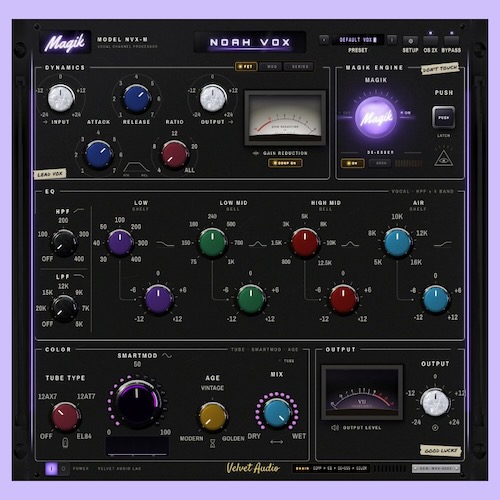
Task: Click the Velvet Audio script logo
Action: (x=253, y=468)
